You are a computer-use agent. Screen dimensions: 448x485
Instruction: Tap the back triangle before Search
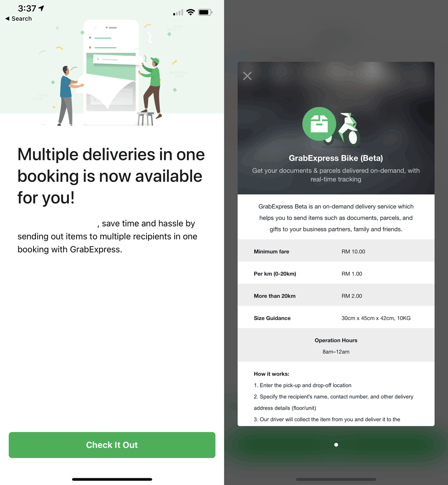[8, 18]
